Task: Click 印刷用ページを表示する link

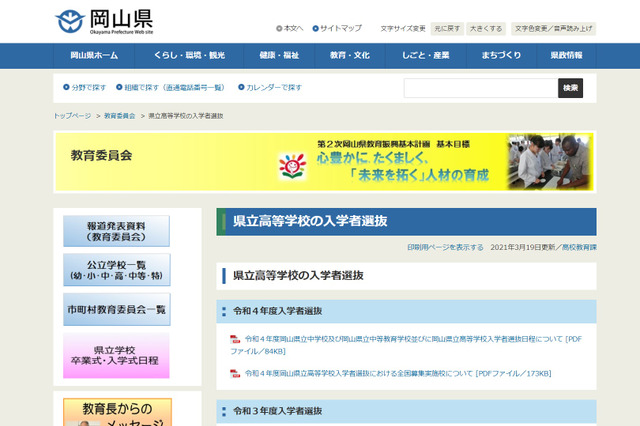Action: (445, 247)
